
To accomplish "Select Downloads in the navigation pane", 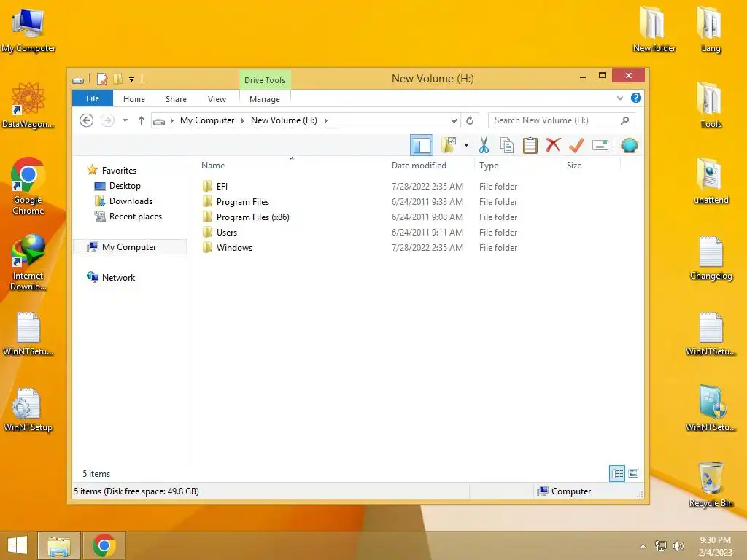I will (131, 201).
